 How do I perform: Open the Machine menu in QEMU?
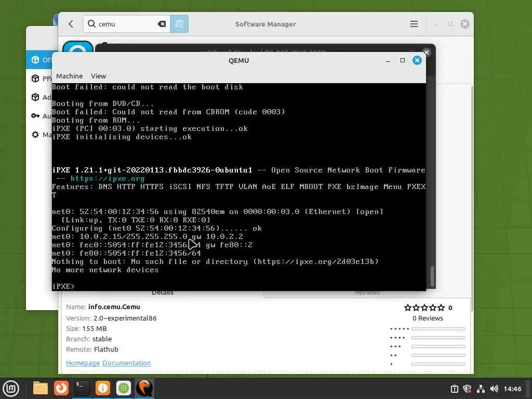tap(69, 76)
